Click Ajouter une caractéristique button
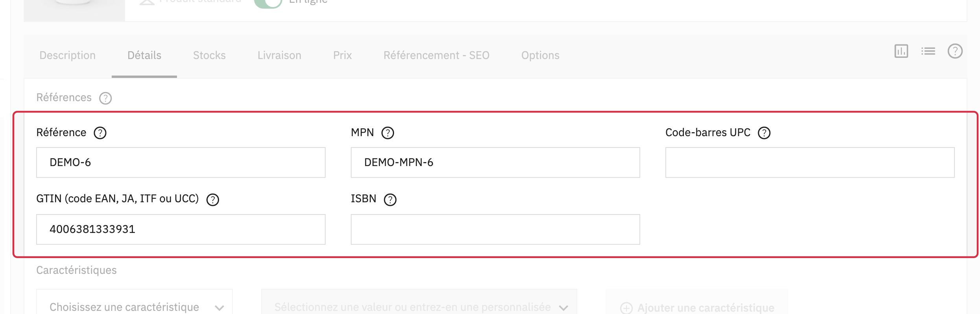This screenshot has width=980, height=314. click(x=697, y=302)
